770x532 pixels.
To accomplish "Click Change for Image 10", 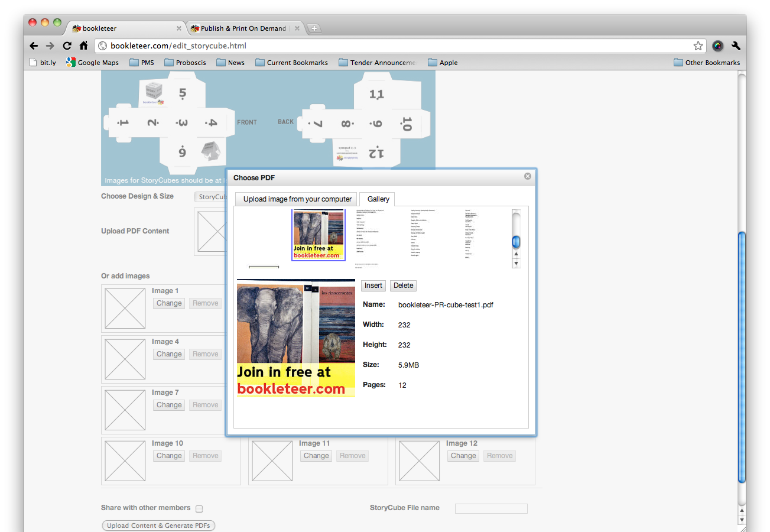I will [x=169, y=456].
